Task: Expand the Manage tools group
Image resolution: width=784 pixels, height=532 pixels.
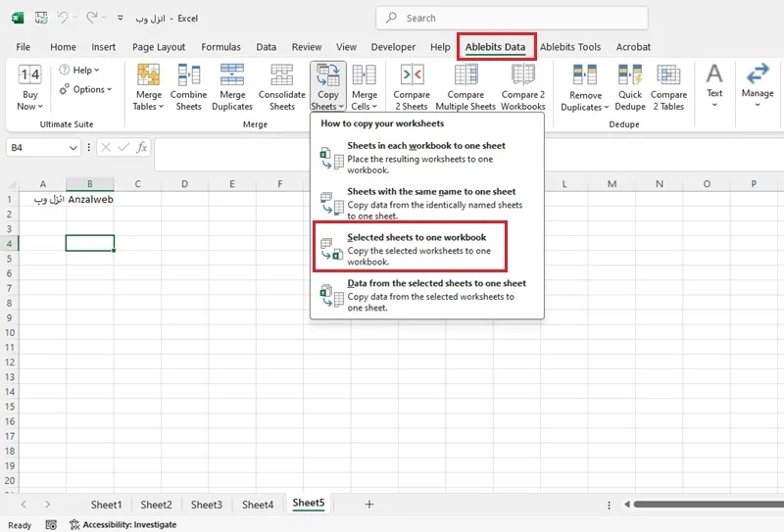Action: 758,86
